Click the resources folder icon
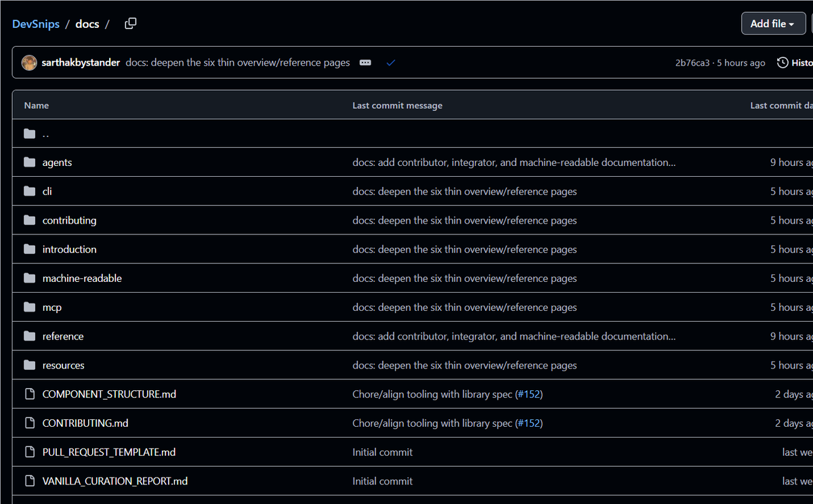813x504 pixels. click(x=29, y=365)
